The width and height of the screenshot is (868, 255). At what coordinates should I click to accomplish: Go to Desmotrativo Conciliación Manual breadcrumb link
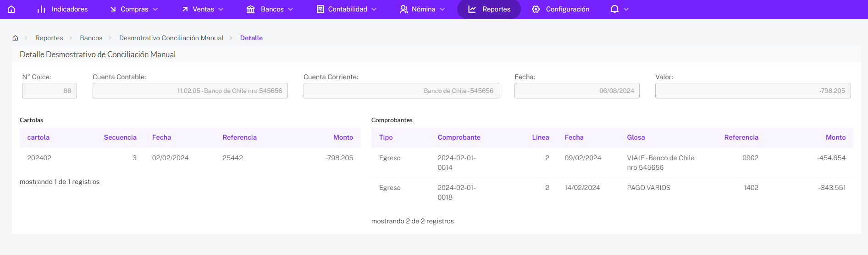point(171,38)
